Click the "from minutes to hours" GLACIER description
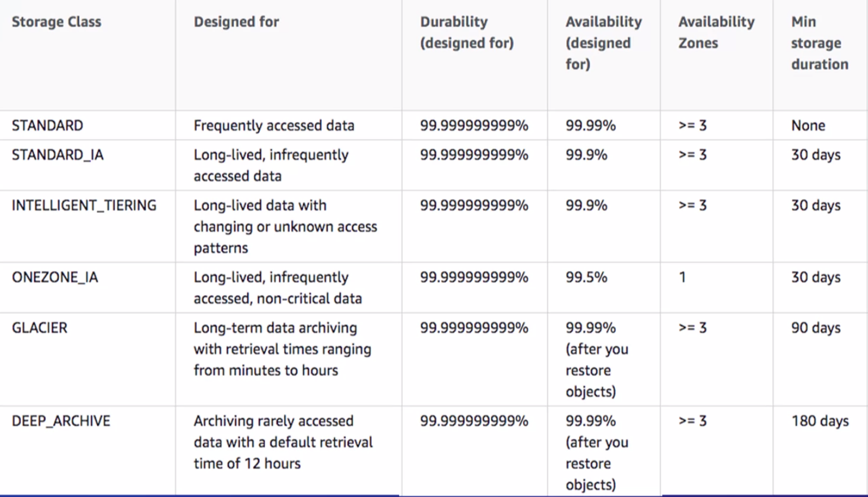868x497 pixels. click(x=266, y=370)
